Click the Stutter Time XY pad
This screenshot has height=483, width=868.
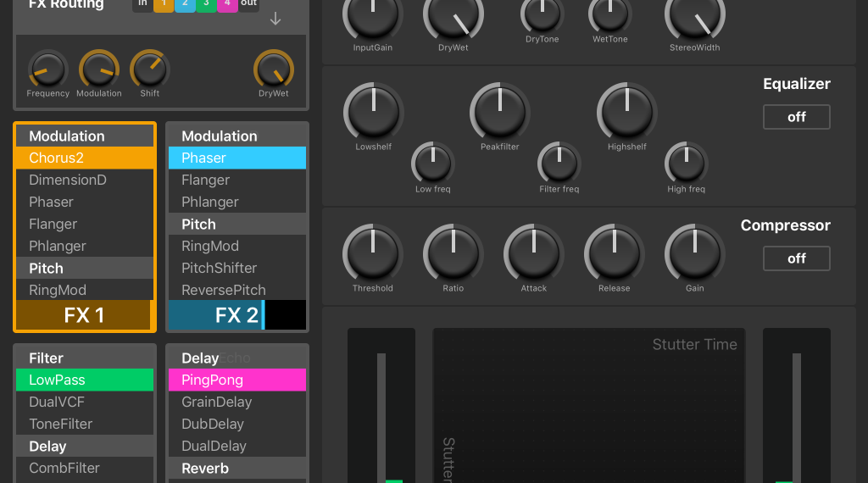coord(588,407)
